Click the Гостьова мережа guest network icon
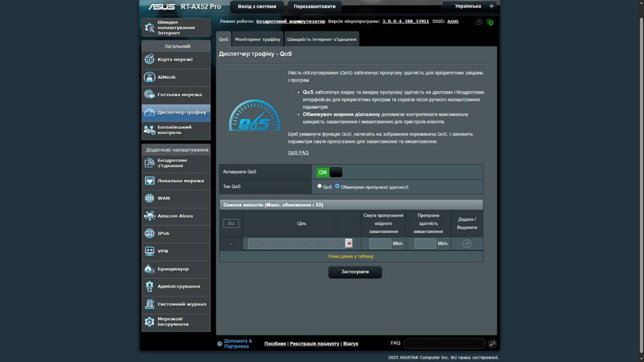Viewport: 644px width, 362px height. tap(149, 95)
